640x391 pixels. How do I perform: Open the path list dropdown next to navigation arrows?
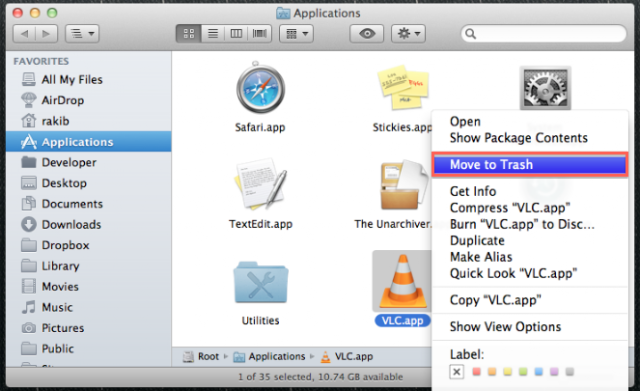[82, 33]
